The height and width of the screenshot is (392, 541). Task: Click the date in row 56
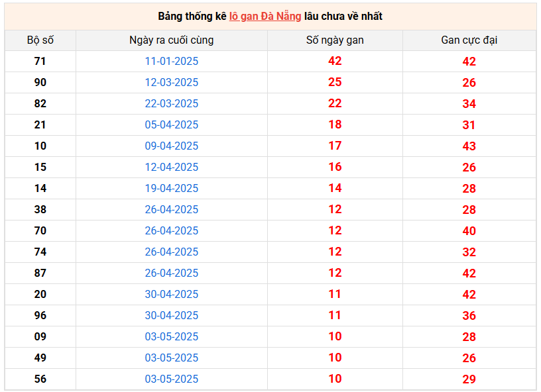click(x=171, y=379)
